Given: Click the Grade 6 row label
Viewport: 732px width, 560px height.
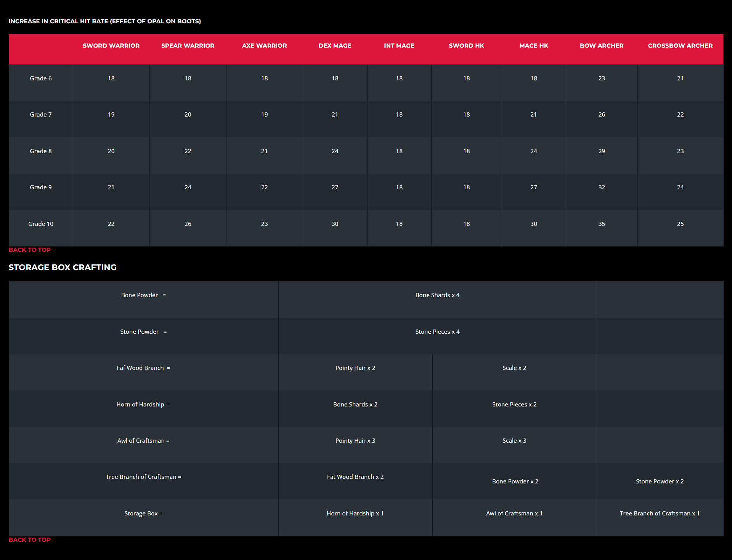Looking at the screenshot, I should [41, 78].
